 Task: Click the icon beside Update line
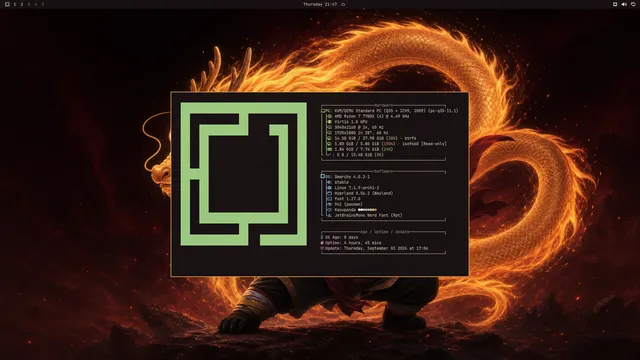pyautogui.click(x=322, y=248)
